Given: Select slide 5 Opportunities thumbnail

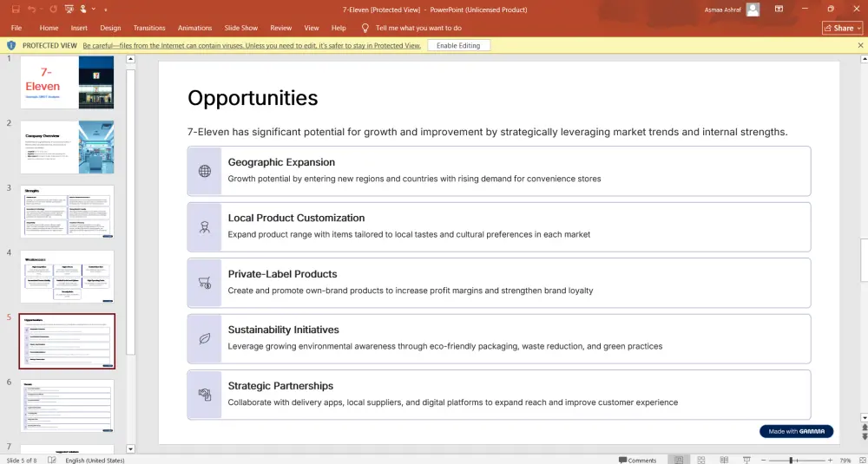Looking at the screenshot, I should tap(67, 341).
